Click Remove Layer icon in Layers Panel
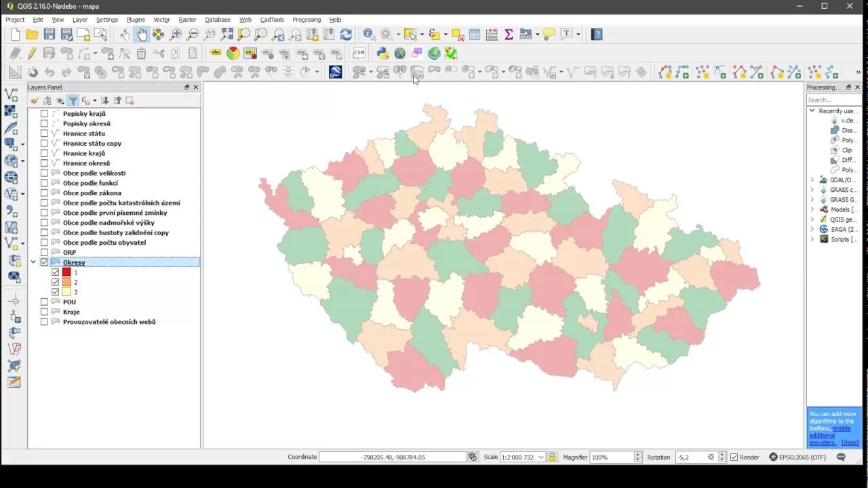This screenshot has height=488, width=868. tap(130, 100)
